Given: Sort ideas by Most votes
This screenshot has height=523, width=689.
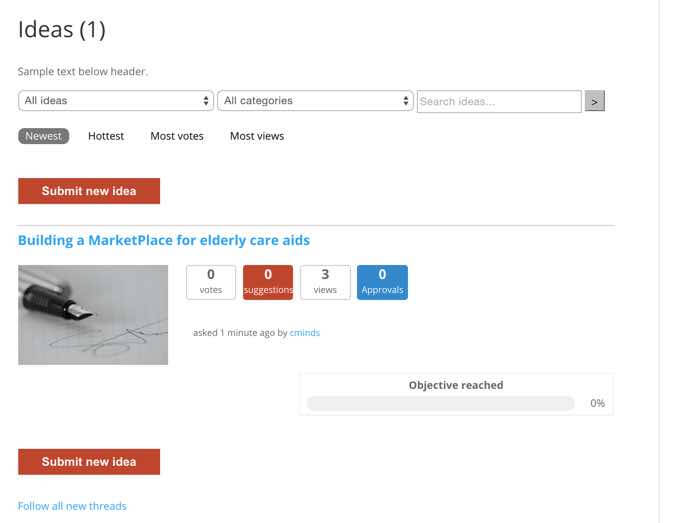Looking at the screenshot, I should pyautogui.click(x=177, y=136).
